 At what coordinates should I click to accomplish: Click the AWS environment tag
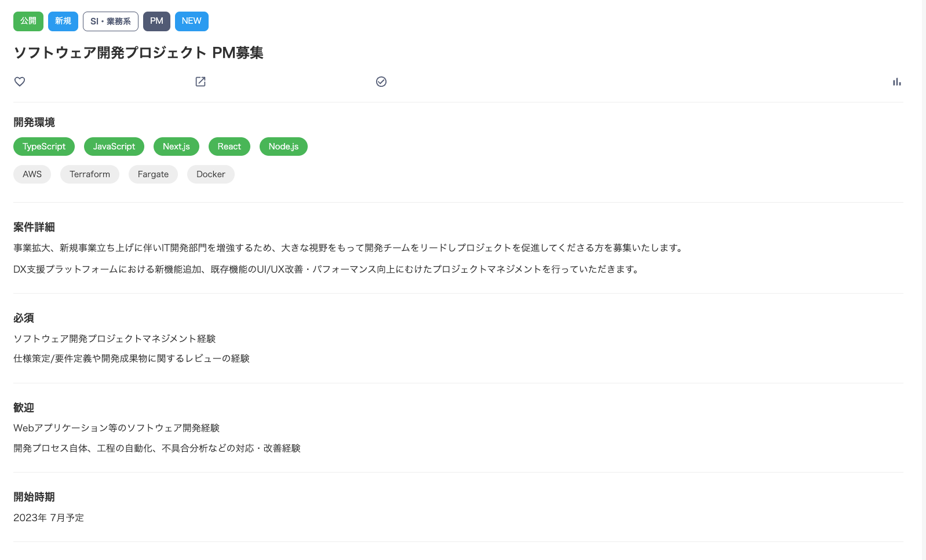point(32,174)
